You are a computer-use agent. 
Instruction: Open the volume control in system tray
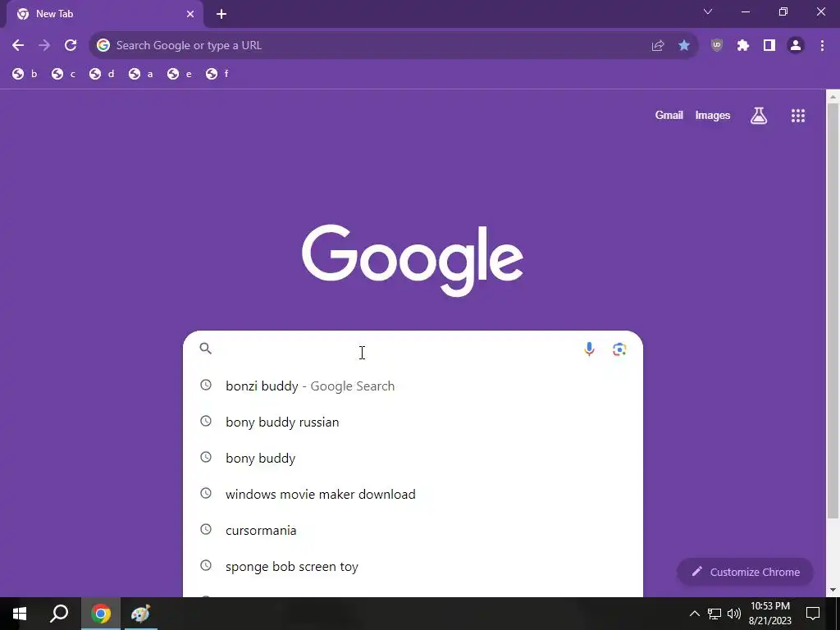click(x=734, y=614)
